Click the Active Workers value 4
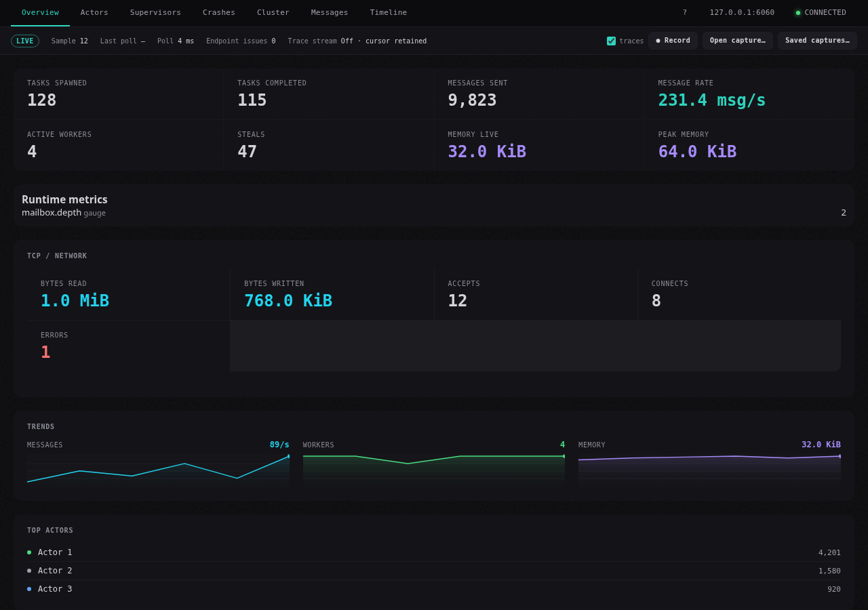The width and height of the screenshot is (868, 610). point(32,152)
